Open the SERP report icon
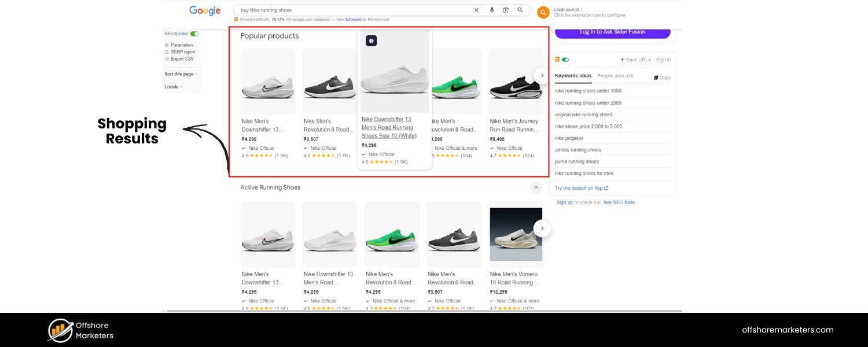This screenshot has height=347, width=868. coord(167,51)
